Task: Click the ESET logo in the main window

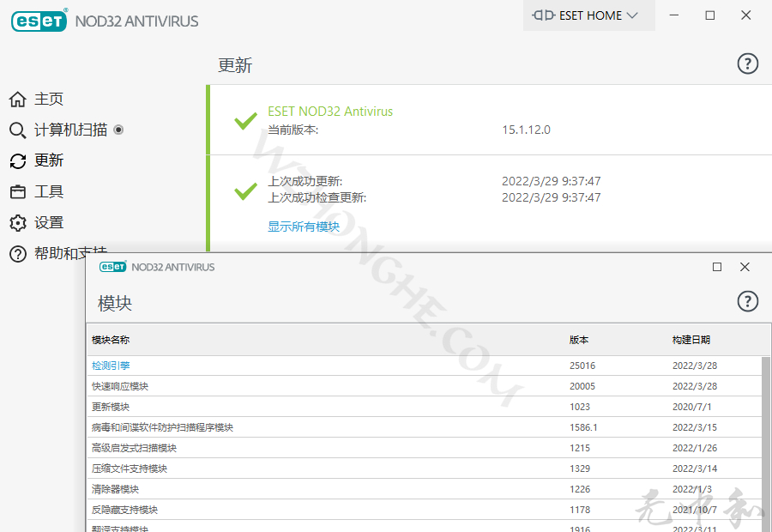Action: tap(39, 21)
